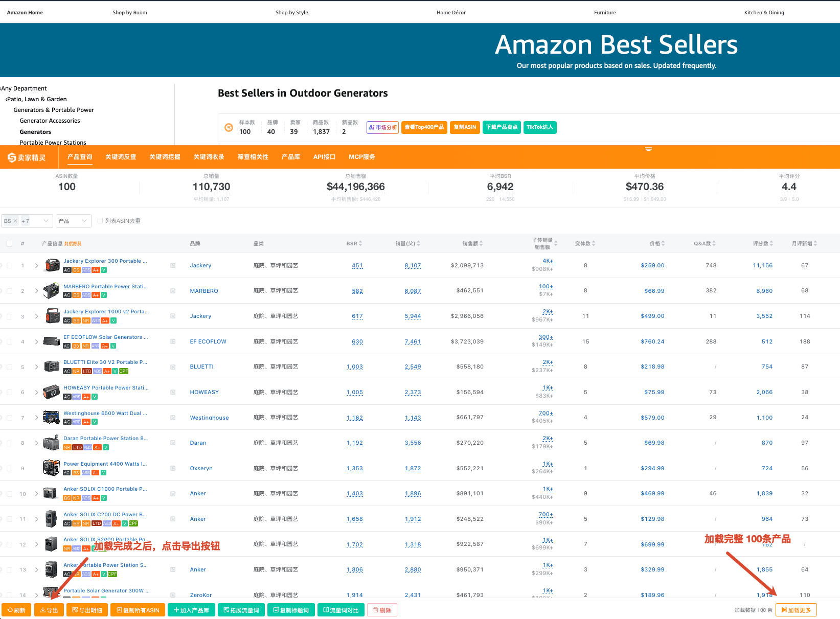This screenshot has height=619, width=840.
Task: Select row 7 Westinghouse checkbox
Action: click(9, 418)
